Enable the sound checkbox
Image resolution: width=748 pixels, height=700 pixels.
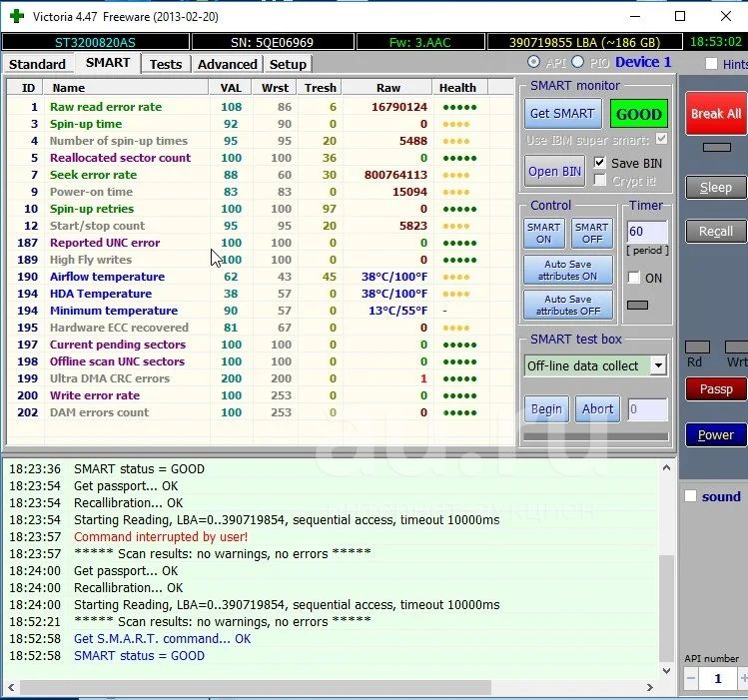(690, 496)
